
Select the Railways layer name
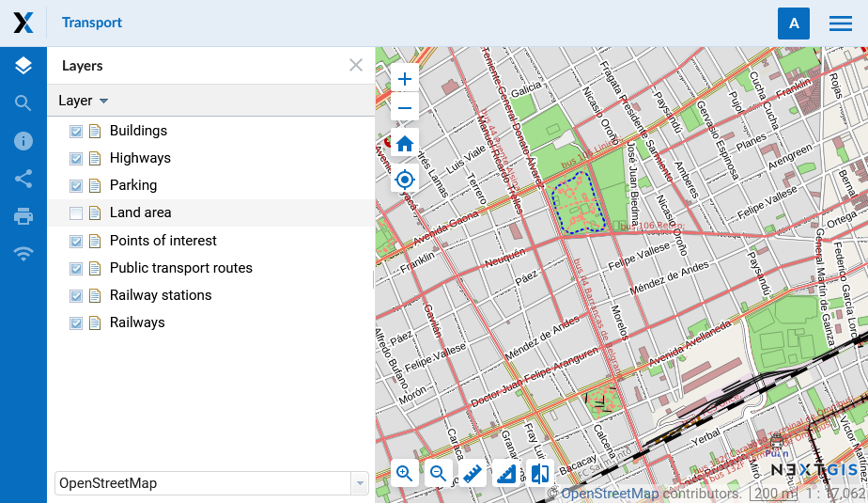click(137, 322)
